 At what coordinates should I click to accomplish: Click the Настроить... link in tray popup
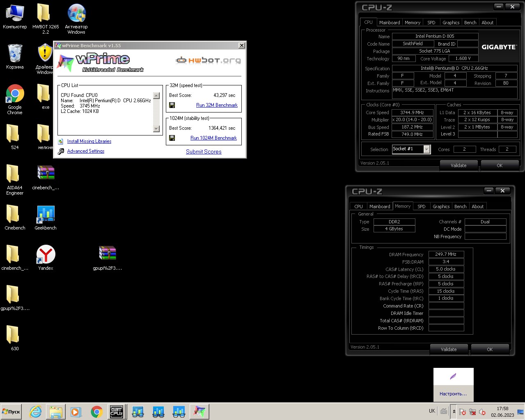coord(453,394)
